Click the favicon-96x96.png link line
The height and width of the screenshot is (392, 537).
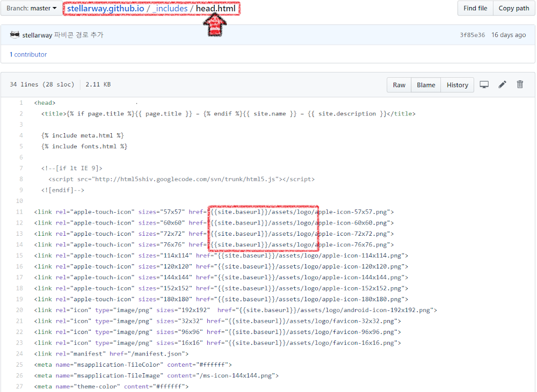point(217,332)
